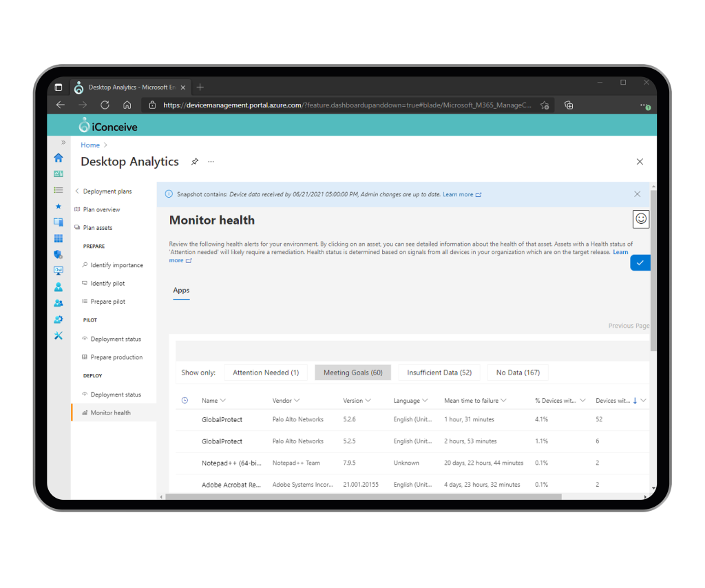705x588 pixels.
Task: Click the smiley feedback icon
Action: pos(640,219)
